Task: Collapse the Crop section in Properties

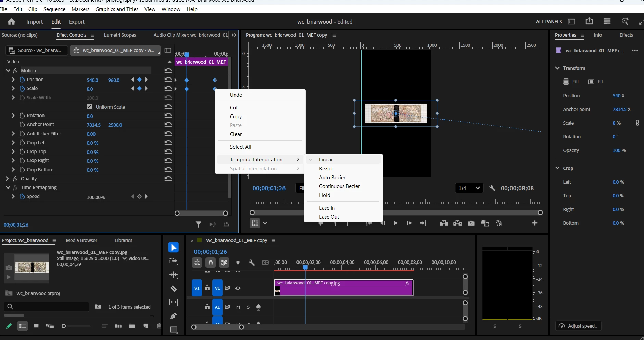Action: 557,168
